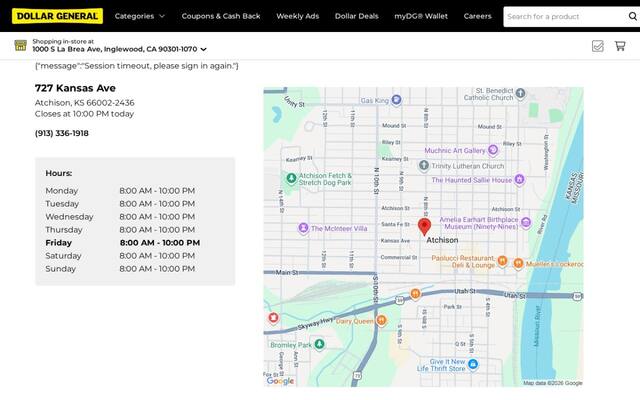Select Muchnic Art Gallery map marker
The width and height of the screenshot is (640, 400).
coord(493,150)
